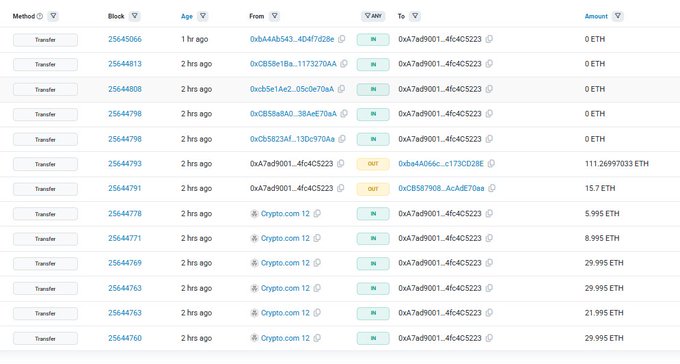Open sender address 0xCb5823Af...13Dc970Aa
Viewport: 680px width, 364px height.
[x=292, y=139]
